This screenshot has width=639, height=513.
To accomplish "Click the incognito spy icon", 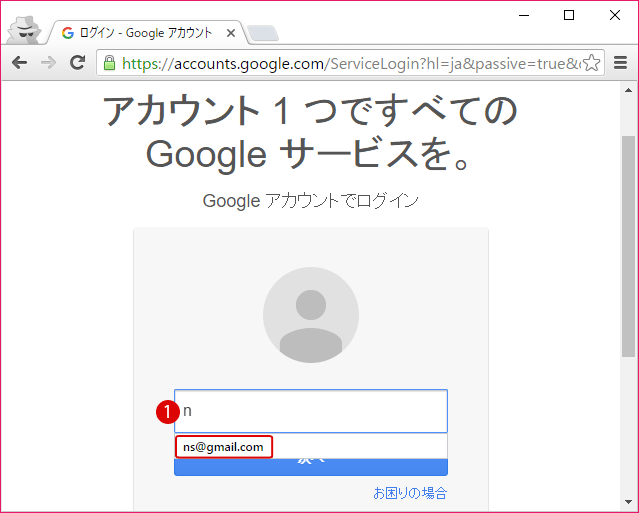I will point(22,30).
